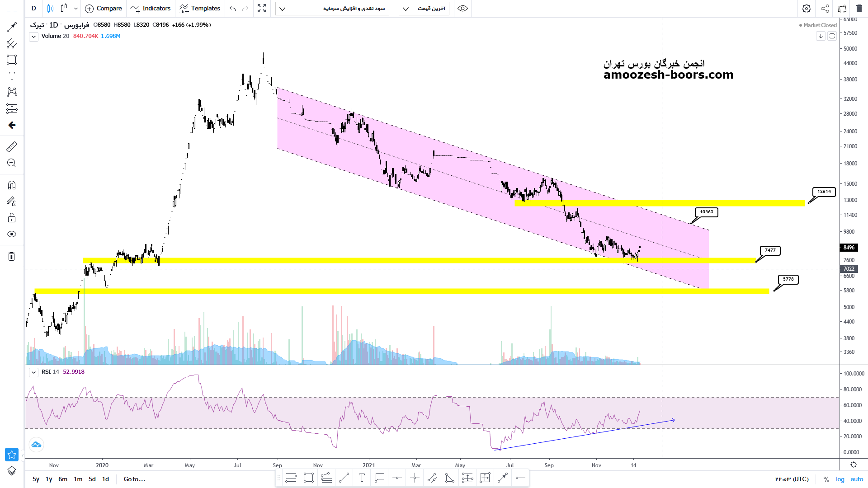Toggle log scale at bottom right
The image size is (868, 488).
click(x=840, y=479)
